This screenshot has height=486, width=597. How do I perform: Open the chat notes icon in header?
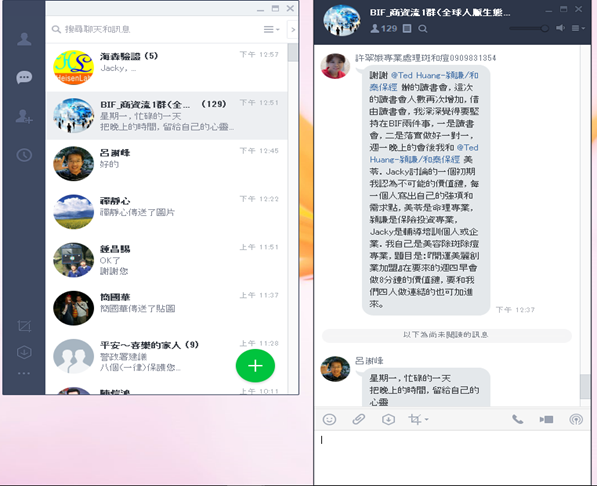407,29
